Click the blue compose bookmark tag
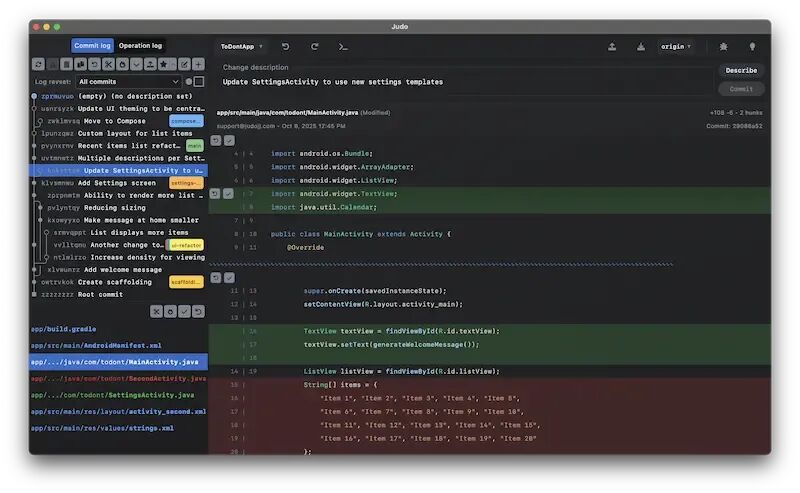This screenshot has width=800, height=493. tap(186, 121)
